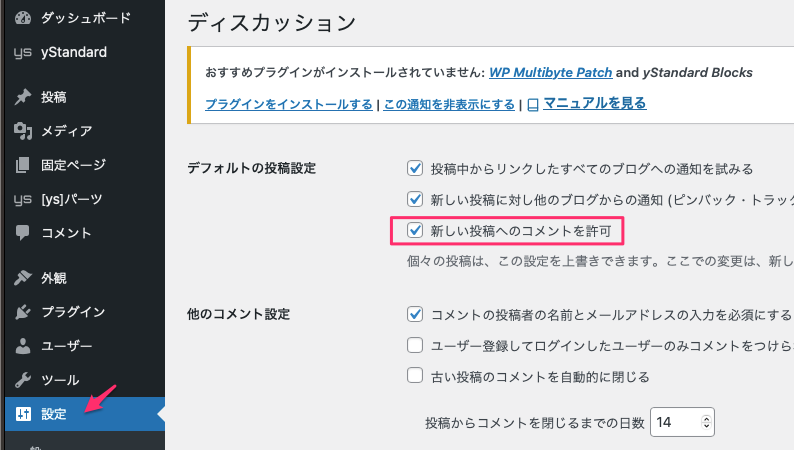Click the Users person icon

click(x=23, y=346)
